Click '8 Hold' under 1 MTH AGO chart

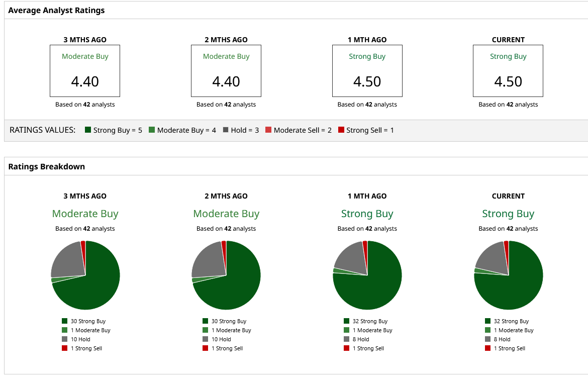tap(357, 339)
